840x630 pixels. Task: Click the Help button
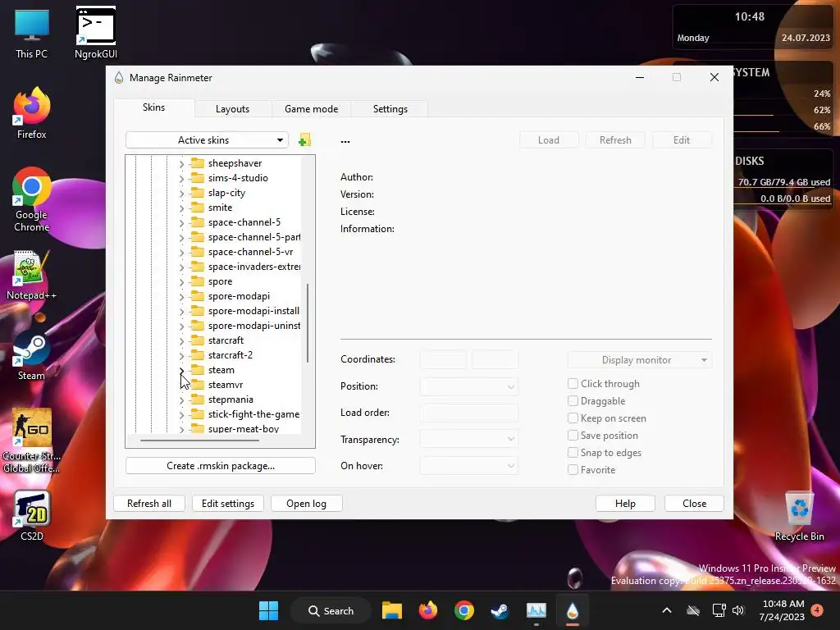(625, 503)
